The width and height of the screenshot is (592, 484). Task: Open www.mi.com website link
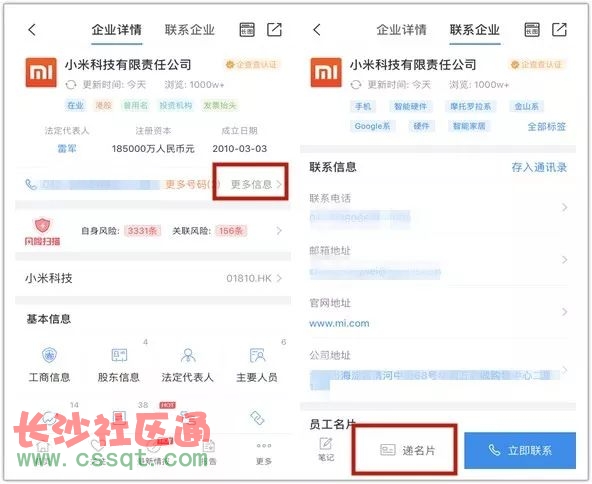[339, 324]
